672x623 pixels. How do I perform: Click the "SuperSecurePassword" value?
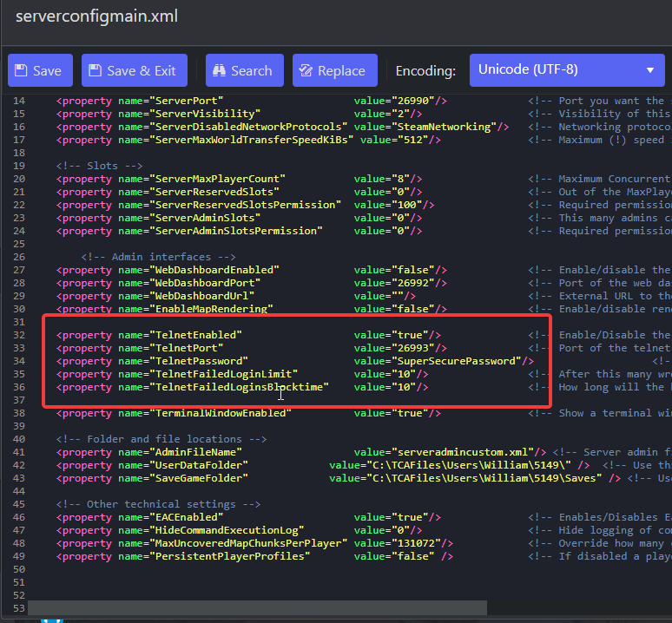coord(457,361)
